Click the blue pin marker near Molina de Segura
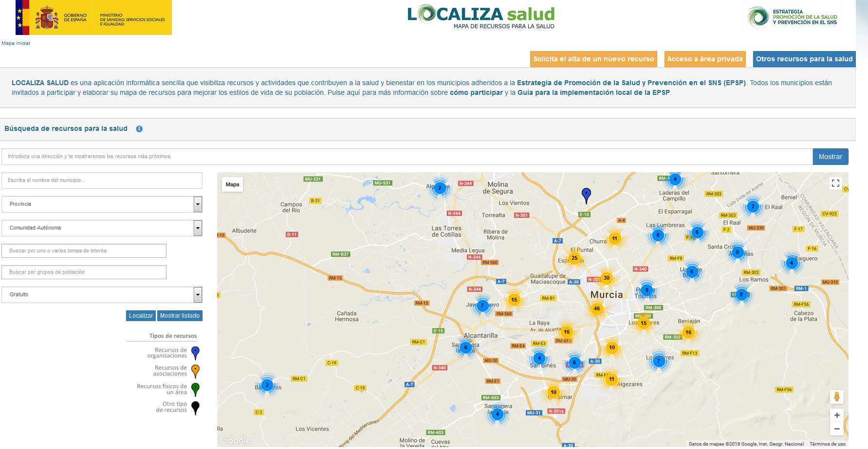This screenshot has width=868, height=449. point(587,196)
